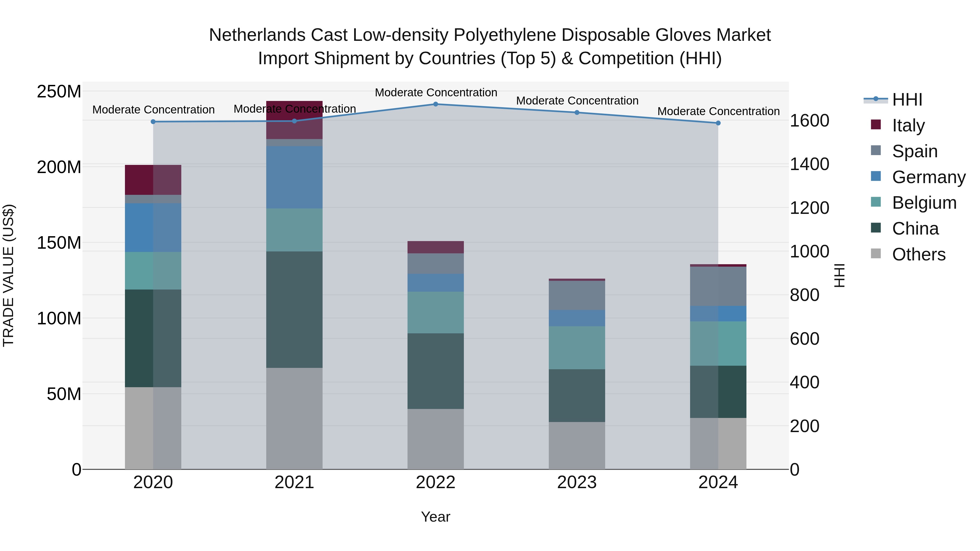
Task: Click the 2021 x-axis label
Action: 295,482
